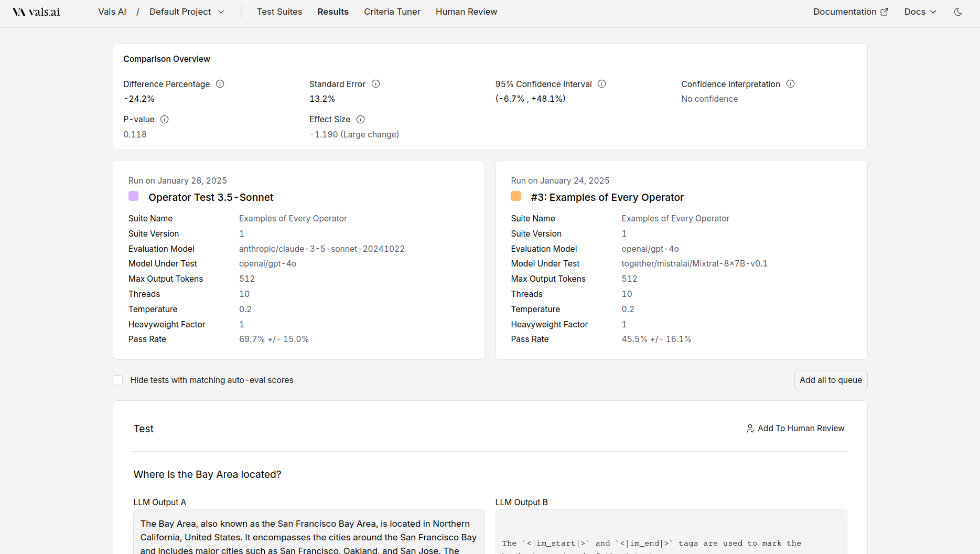Image resolution: width=980 pixels, height=554 pixels.
Task: Click together/mistralai/Mixtral-8x7B-v0.1 model value
Action: pos(694,263)
